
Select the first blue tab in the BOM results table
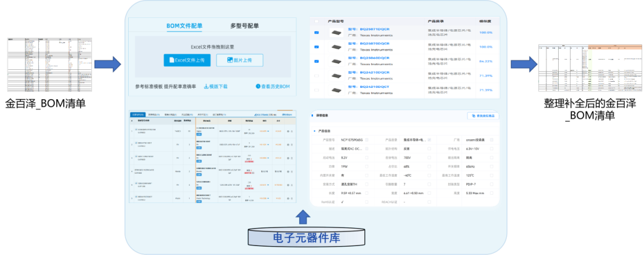[x=138, y=114]
